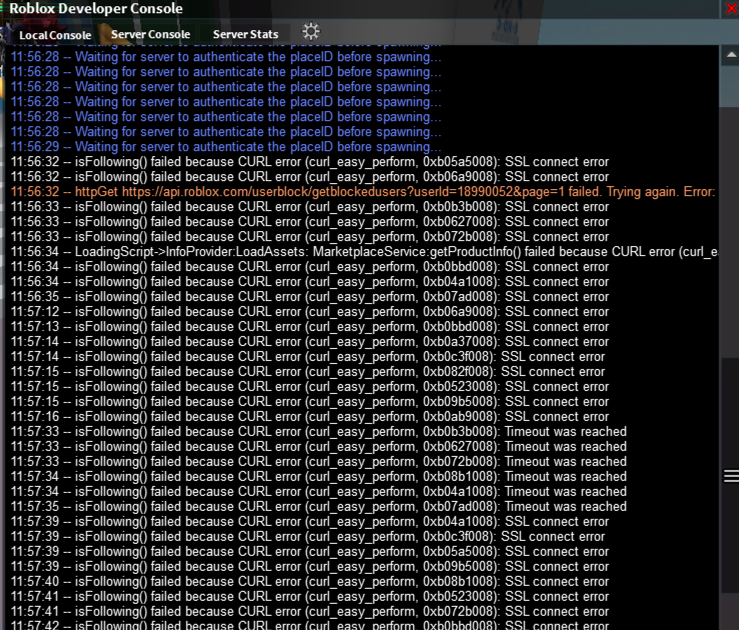Switch to the Local Console tab
Screen dimensions: 739x630
point(55,35)
